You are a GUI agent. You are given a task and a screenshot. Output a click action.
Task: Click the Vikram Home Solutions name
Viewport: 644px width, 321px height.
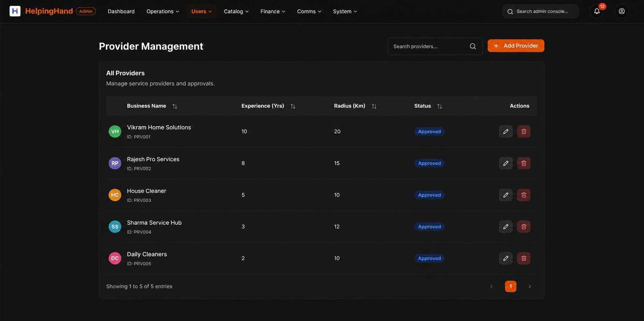(x=159, y=127)
